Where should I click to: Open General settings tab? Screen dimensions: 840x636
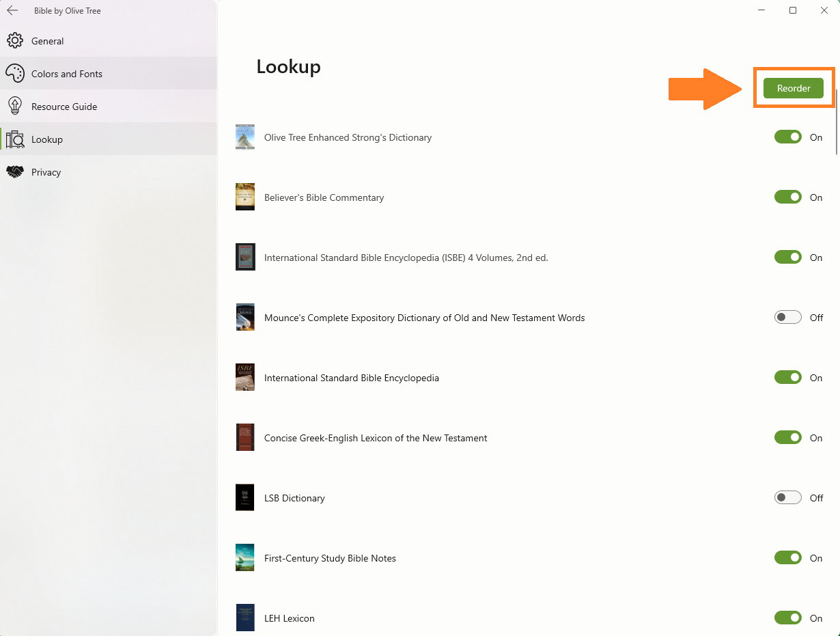109,41
